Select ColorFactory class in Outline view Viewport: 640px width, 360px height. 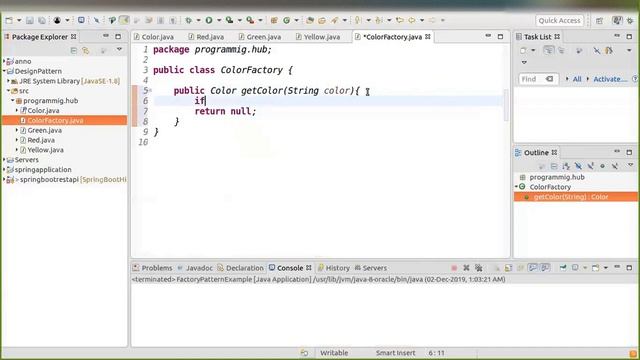pyautogui.click(x=550, y=187)
